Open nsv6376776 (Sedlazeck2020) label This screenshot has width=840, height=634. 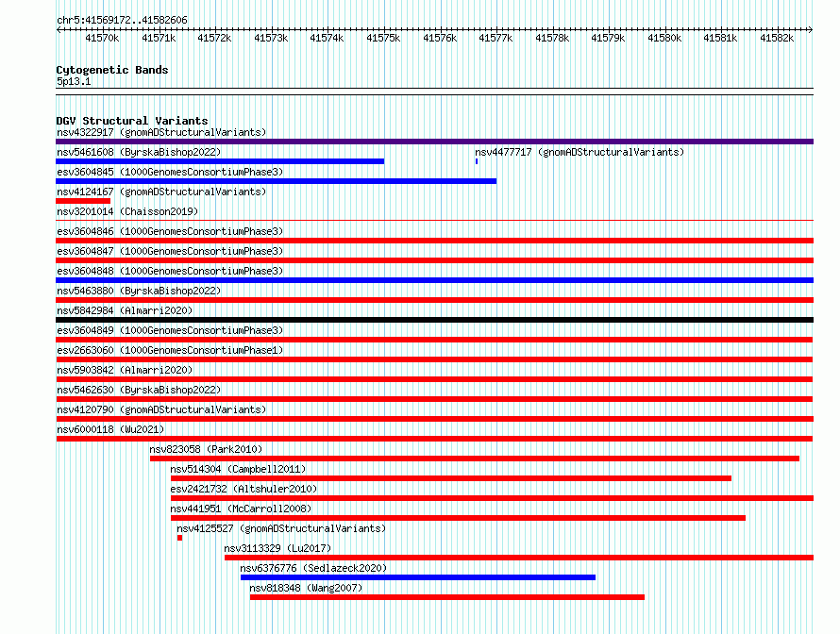313,568
